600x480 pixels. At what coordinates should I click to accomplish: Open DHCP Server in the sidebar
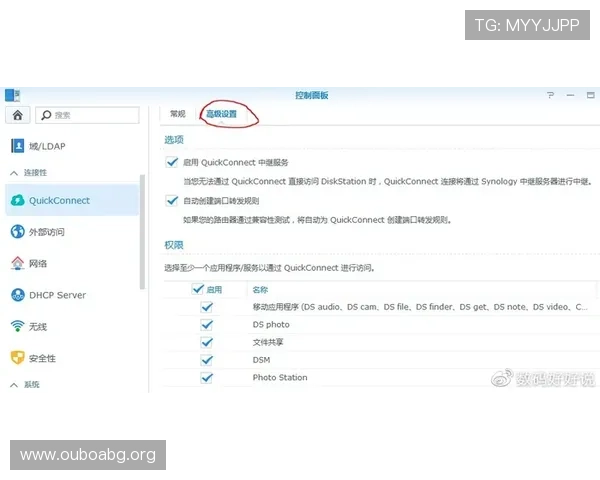73,295
